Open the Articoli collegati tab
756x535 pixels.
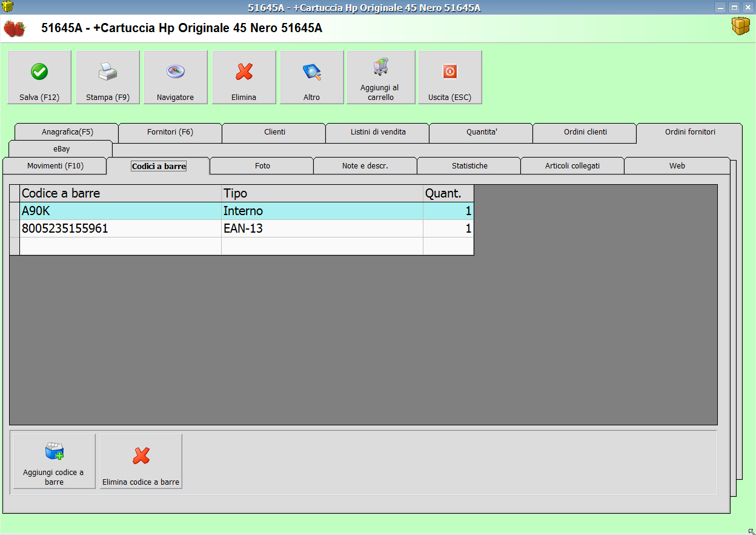tap(572, 166)
